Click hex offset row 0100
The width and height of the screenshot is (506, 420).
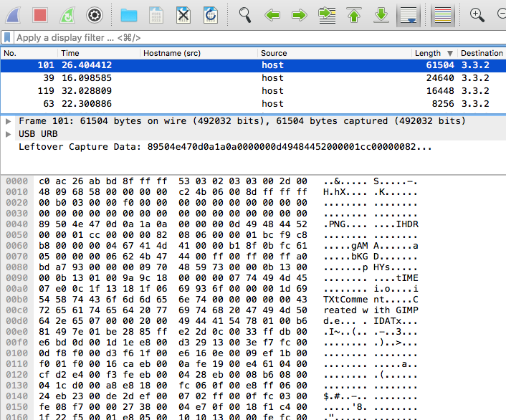click(16, 353)
